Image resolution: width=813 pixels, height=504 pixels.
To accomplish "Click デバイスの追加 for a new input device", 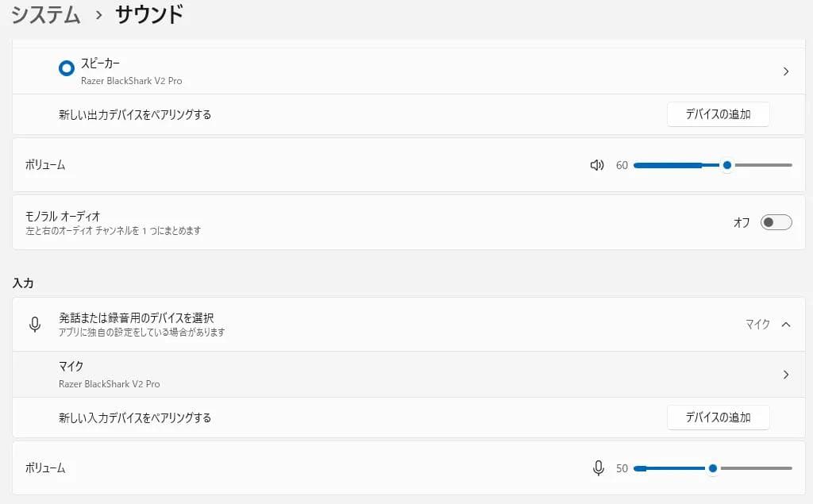I will (718, 417).
